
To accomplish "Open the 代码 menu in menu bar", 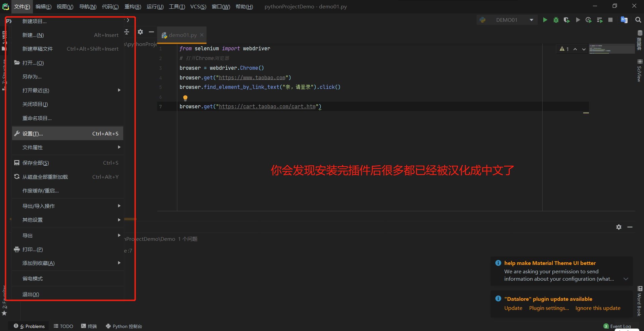I will point(110,7).
